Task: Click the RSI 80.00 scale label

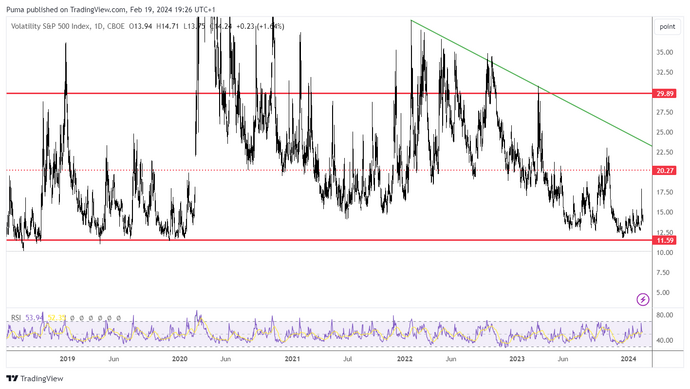Action: click(664, 315)
